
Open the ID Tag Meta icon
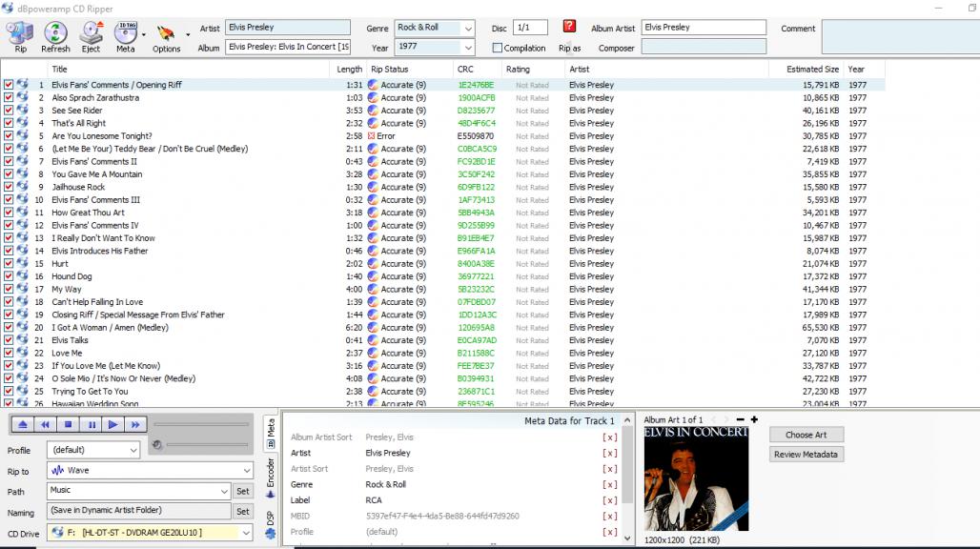click(125, 34)
